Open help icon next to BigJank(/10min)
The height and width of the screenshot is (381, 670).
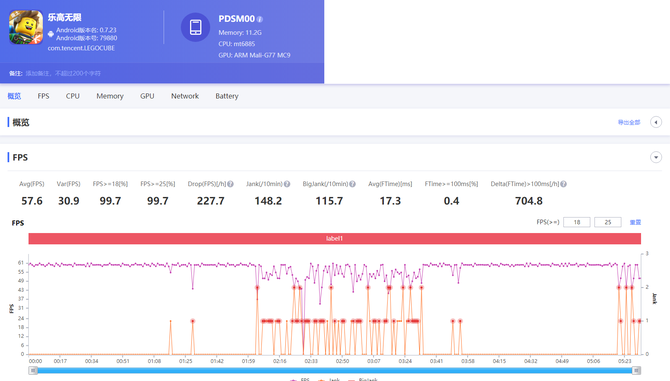[352, 184]
